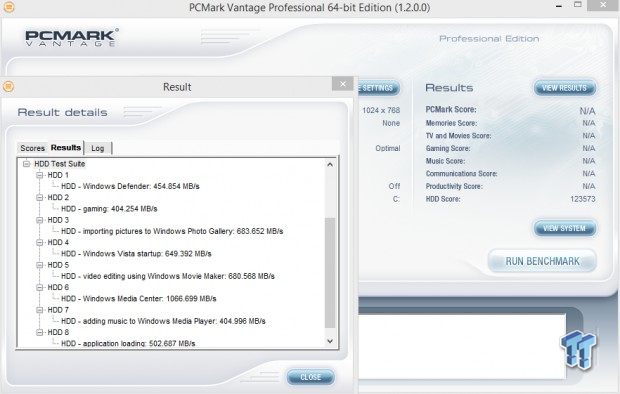This screenshot has width=620, height=394.
Task: Switch to the Scores tab
Action: point(32,148)
